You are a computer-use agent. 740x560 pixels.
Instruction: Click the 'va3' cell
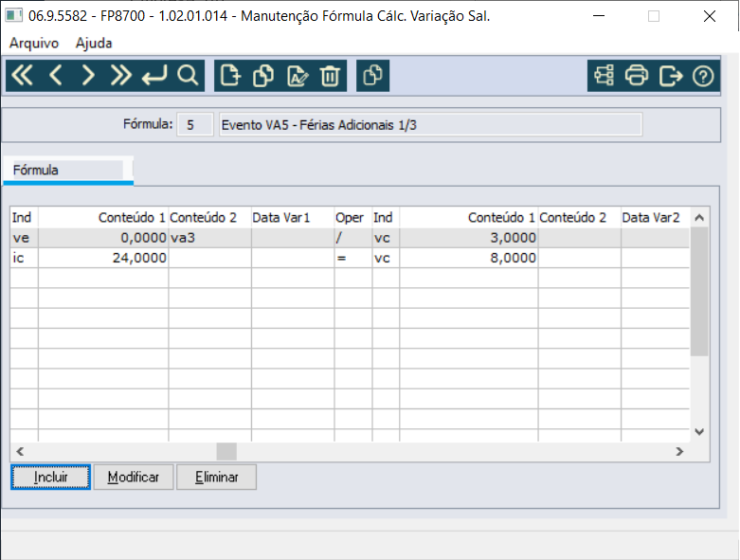209,238
